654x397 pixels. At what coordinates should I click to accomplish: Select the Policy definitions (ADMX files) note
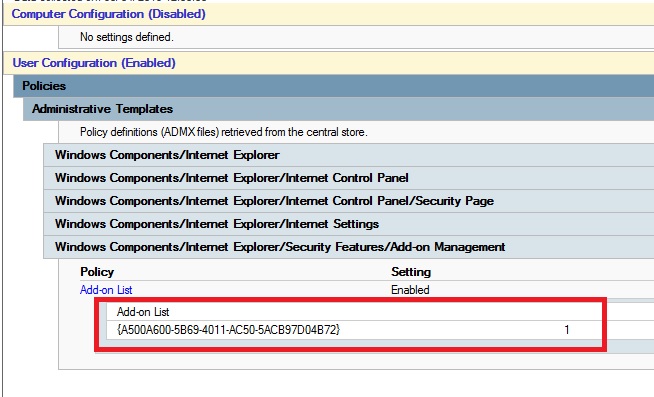pos(224,132)
